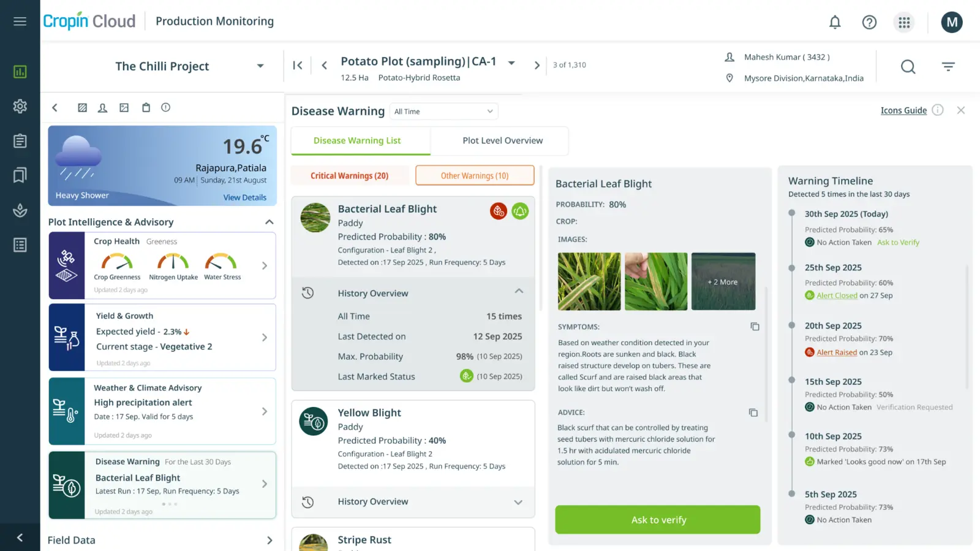Expand Yellow Blight History Overview

click(518, 502)
